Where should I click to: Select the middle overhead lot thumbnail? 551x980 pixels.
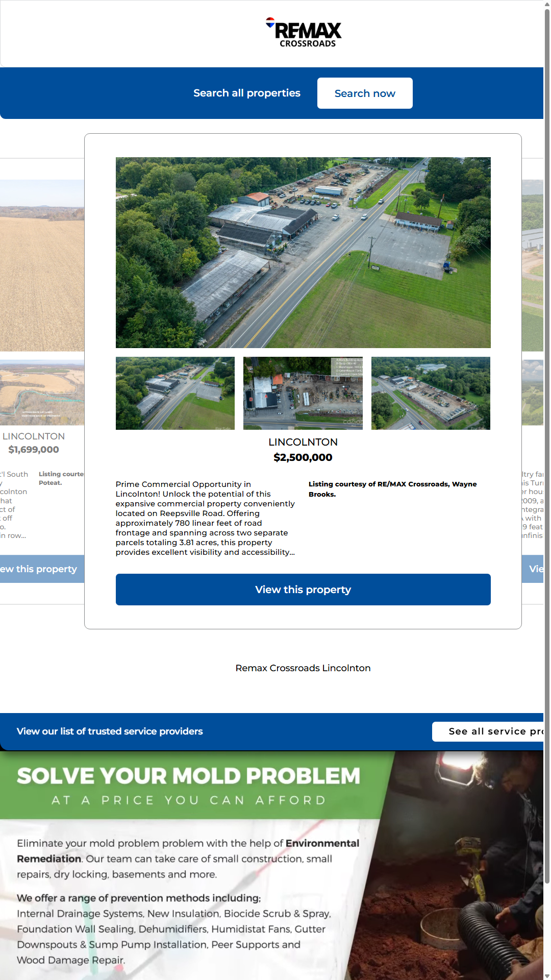coord(303,393)
